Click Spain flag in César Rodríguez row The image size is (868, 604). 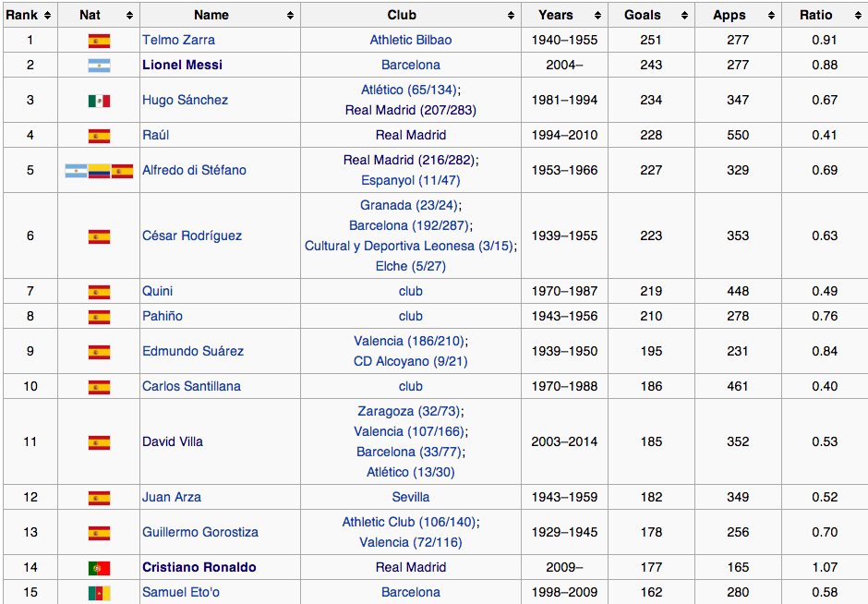pyautogui.click(x=99, y=237)
